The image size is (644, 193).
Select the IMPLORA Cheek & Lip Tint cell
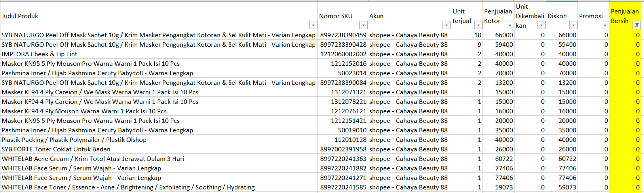point(159,54)
